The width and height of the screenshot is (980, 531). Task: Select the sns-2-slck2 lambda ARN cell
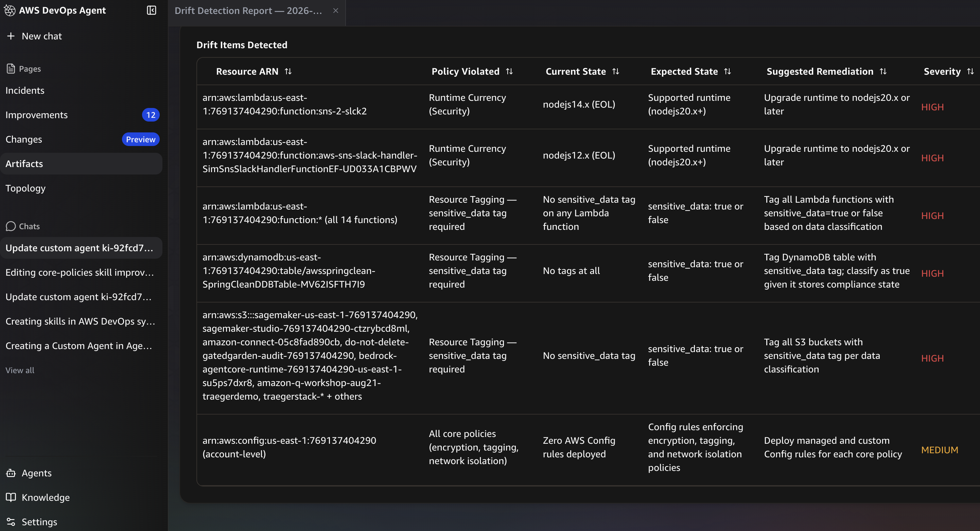tap(284, 104)
